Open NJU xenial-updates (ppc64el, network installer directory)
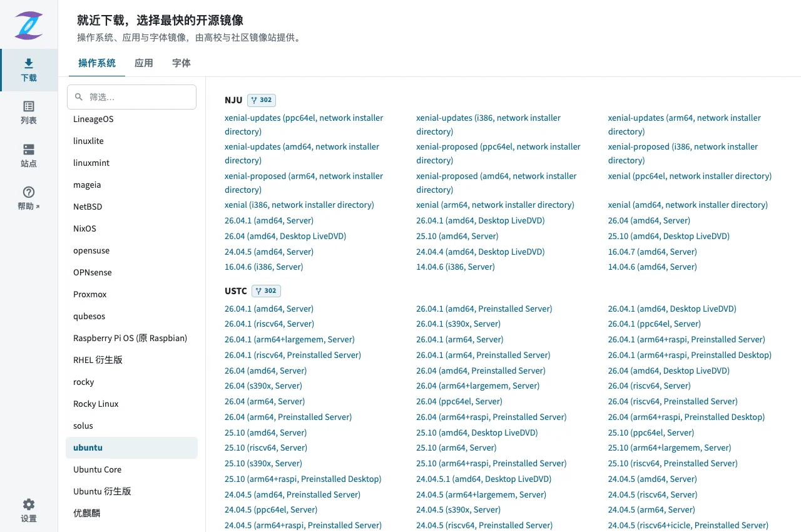 pyautogui.click(x=304, y=125)
